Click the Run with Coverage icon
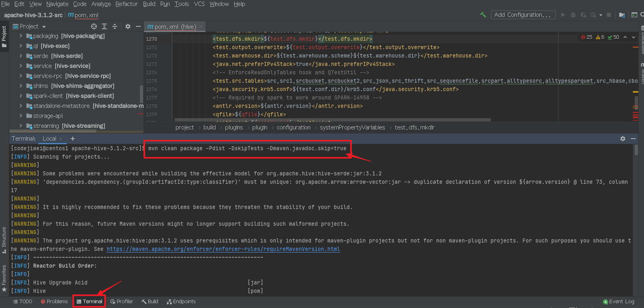644x308 pixels. tap(583, 15)
